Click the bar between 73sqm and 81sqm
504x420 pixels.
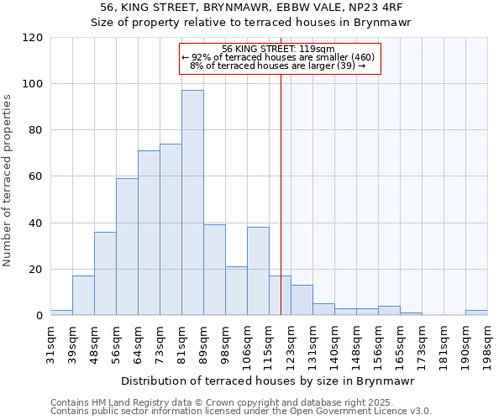[171, 229]
